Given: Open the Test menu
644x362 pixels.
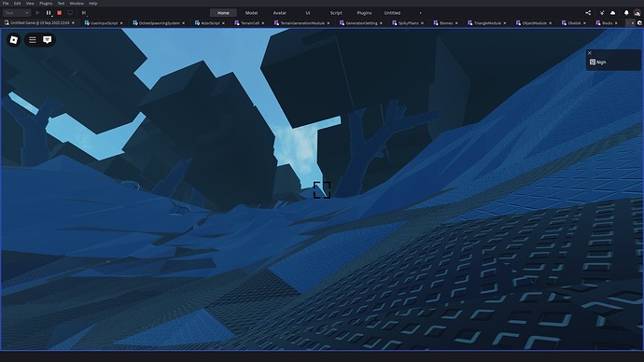Looking at the screenshot, I should click(x=61, y=4).
